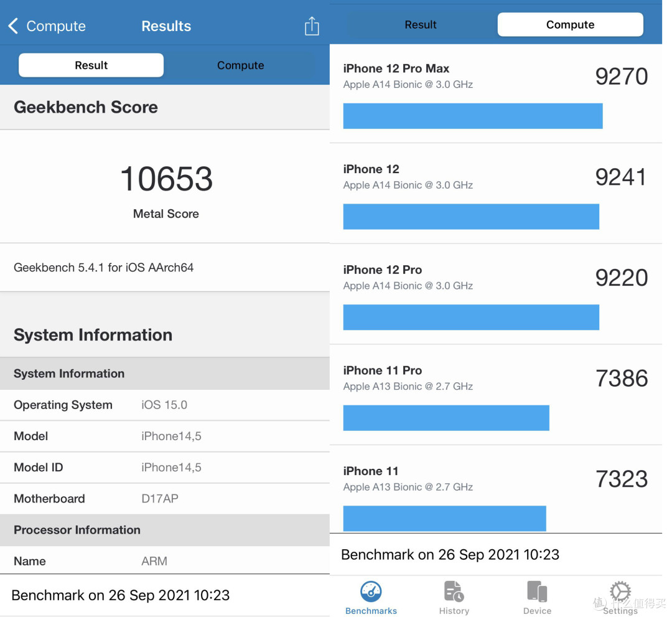Click the large System Information heading

click(93, 335)
